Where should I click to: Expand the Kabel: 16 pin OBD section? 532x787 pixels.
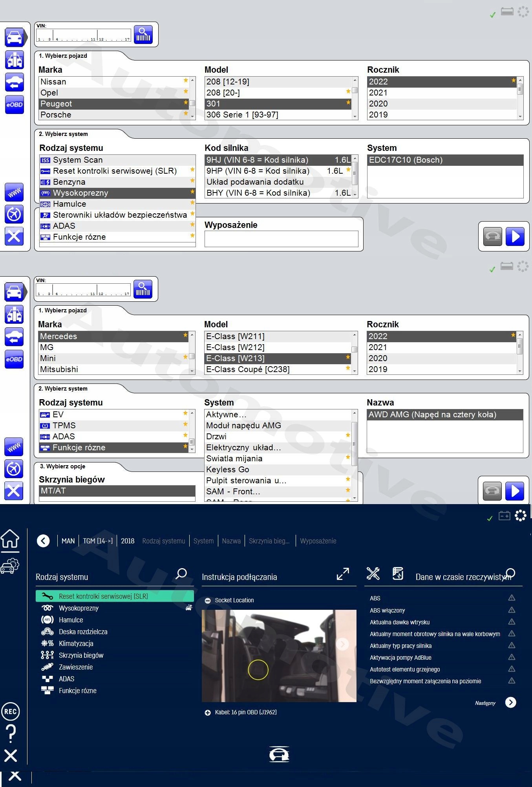coord(208,712)
